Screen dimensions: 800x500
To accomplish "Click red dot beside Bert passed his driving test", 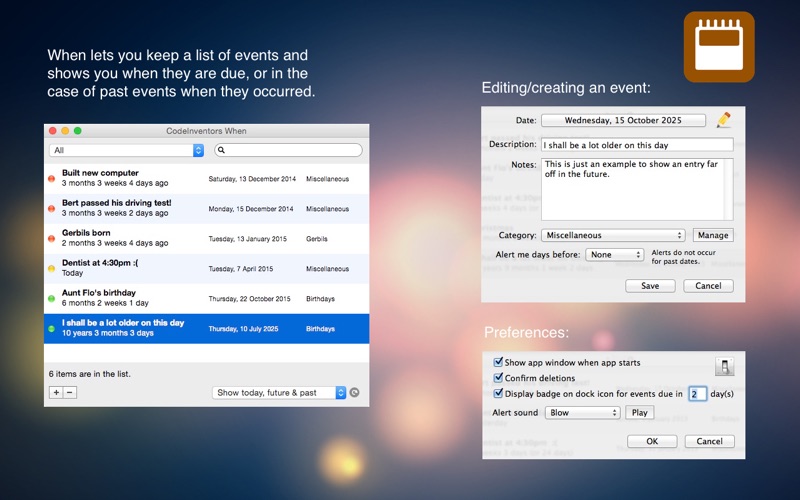I will 52,209.
